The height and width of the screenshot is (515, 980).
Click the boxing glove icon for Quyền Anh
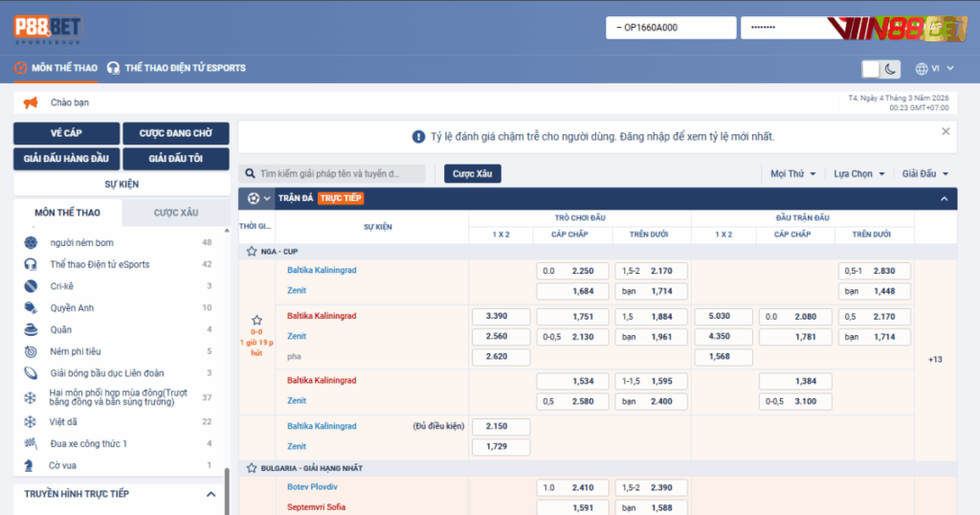[x=31, y=307]
